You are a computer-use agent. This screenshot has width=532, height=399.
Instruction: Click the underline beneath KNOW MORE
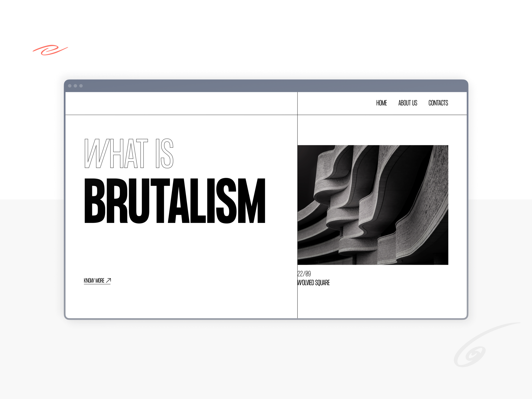click(x=97, y=284)
